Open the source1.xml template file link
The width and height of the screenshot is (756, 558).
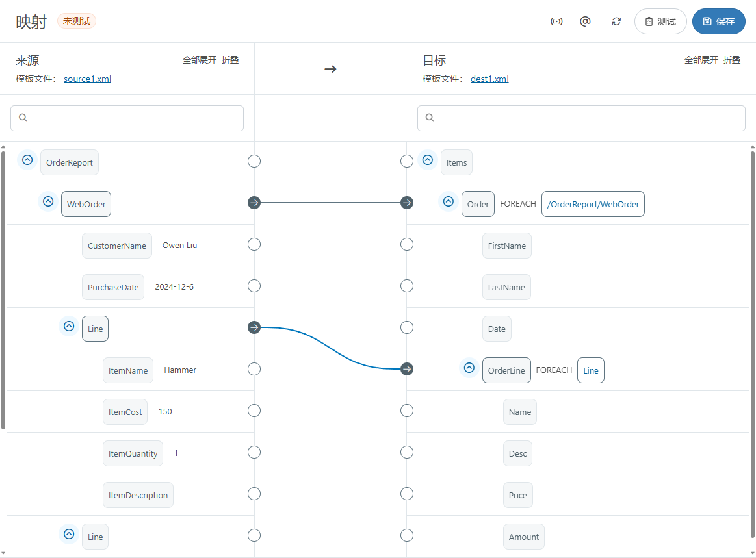pos(87,79)
